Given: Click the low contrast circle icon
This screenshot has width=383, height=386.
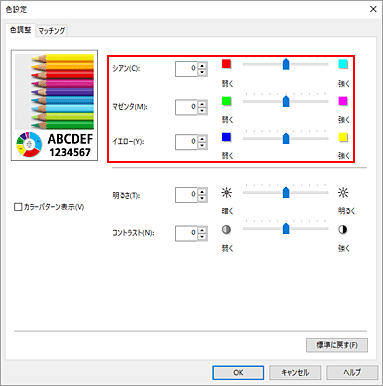Looking at the screenshot, I should tap(226, 230).
